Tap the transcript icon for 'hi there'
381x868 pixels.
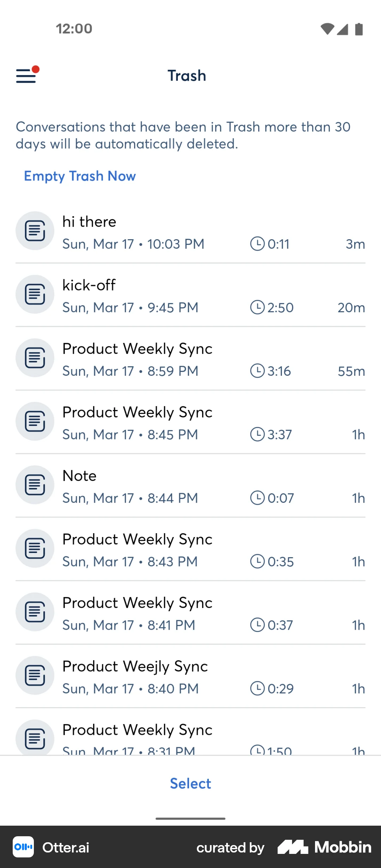pyautogui.click(x=35, y=231)
